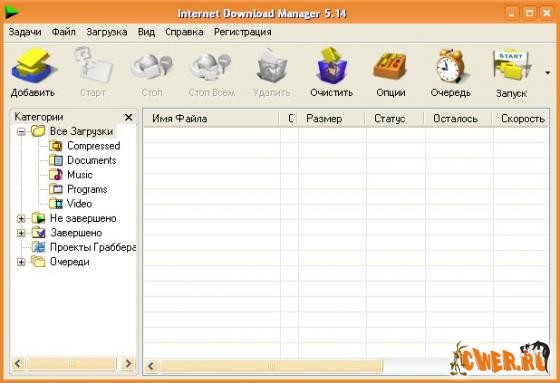Sort by the Имя Файла column header
Image resolution: width=560 pixels, height=383 pixels.
[x=211, y=118]
